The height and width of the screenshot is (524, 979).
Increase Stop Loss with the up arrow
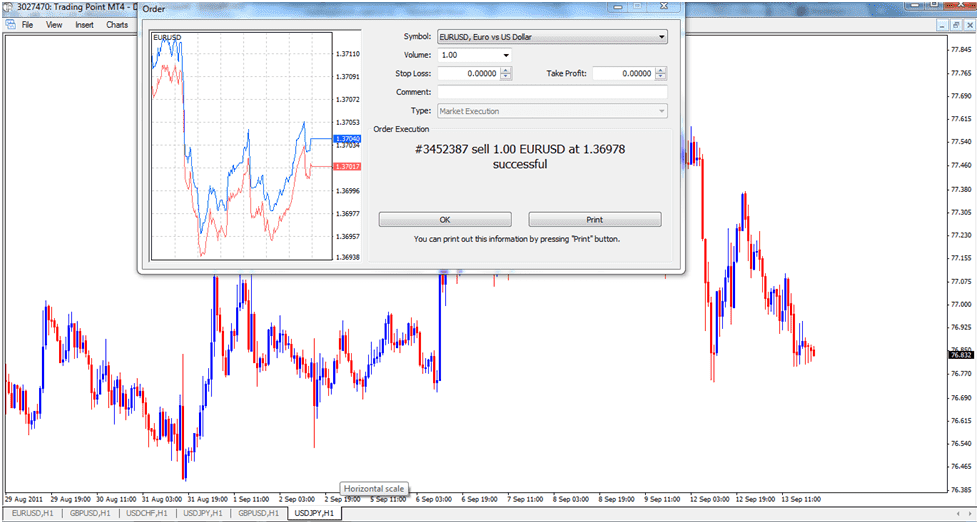(506, 70)
